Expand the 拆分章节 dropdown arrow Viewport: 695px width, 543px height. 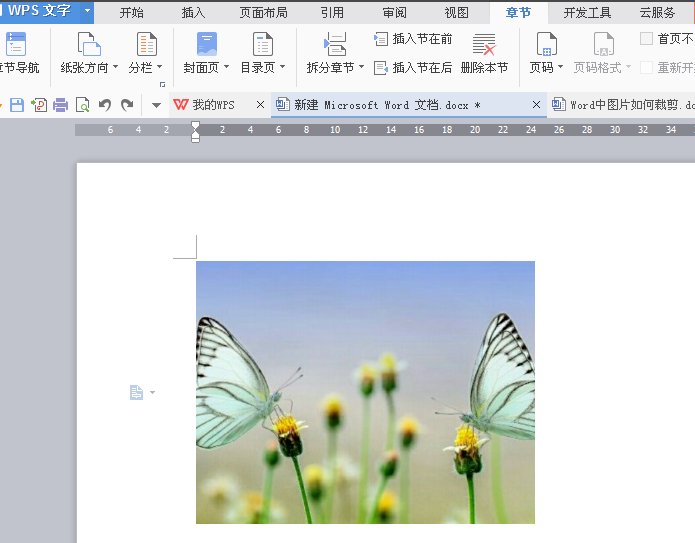361,67
